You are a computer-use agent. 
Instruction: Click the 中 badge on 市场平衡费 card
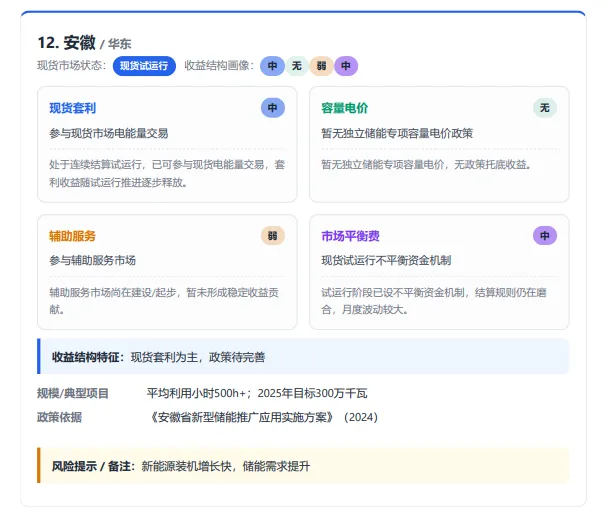[545, 235]
